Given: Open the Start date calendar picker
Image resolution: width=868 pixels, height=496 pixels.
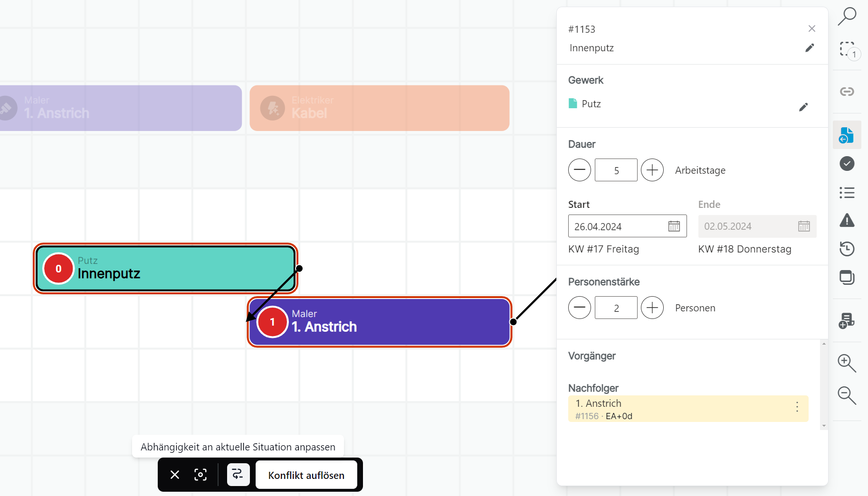Looking at the screenshot, I should 674,226.
